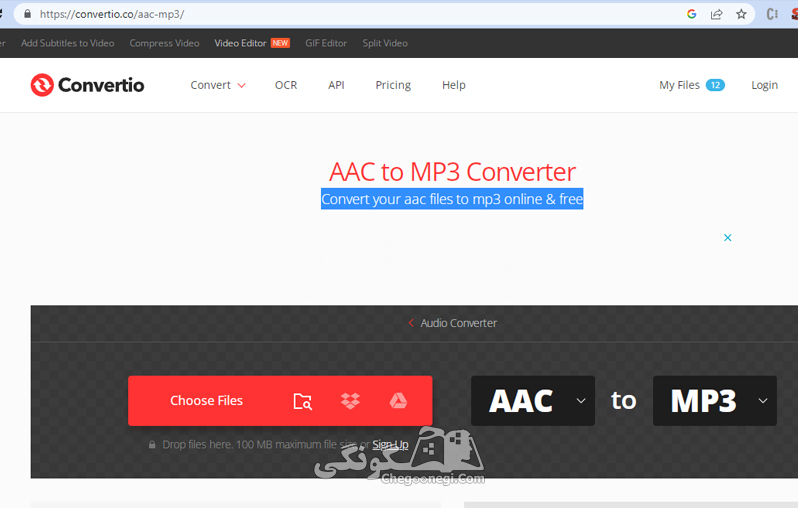Go back via red chevron before Audio Converter
Viewport: 798px width, 508px height.
tap(411, 323)
